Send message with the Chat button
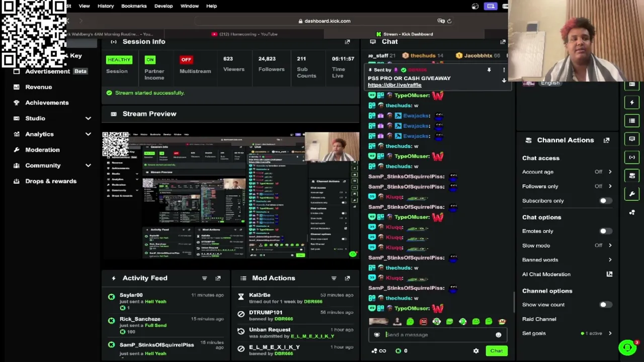Viewport: 644px width, 362px height. pyautogui.click(x=497, y=351)
